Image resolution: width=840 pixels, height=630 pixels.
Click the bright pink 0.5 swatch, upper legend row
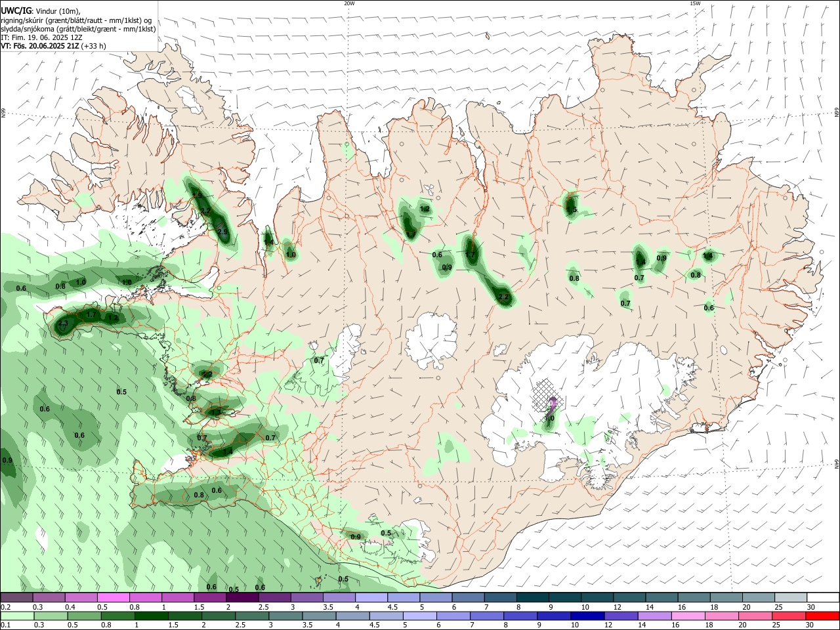114,598
